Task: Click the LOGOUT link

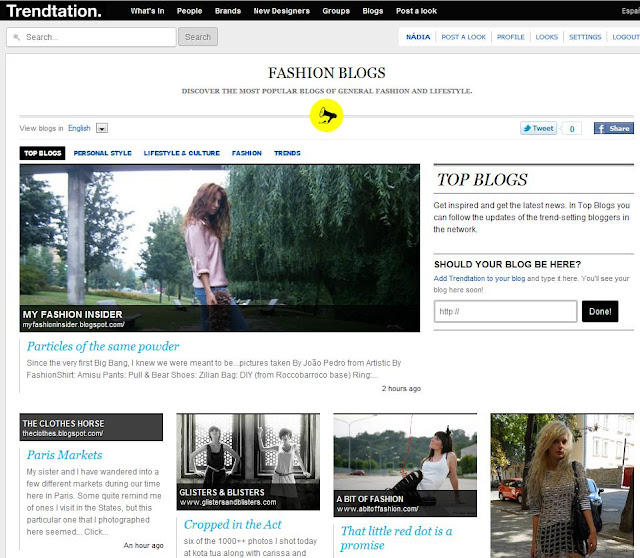Action: (626, 37)
